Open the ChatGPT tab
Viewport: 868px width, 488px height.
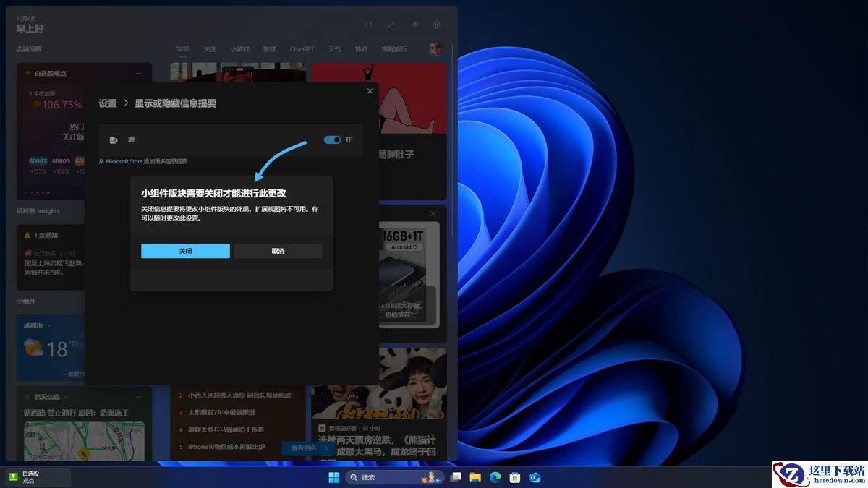tap(302, 49)
